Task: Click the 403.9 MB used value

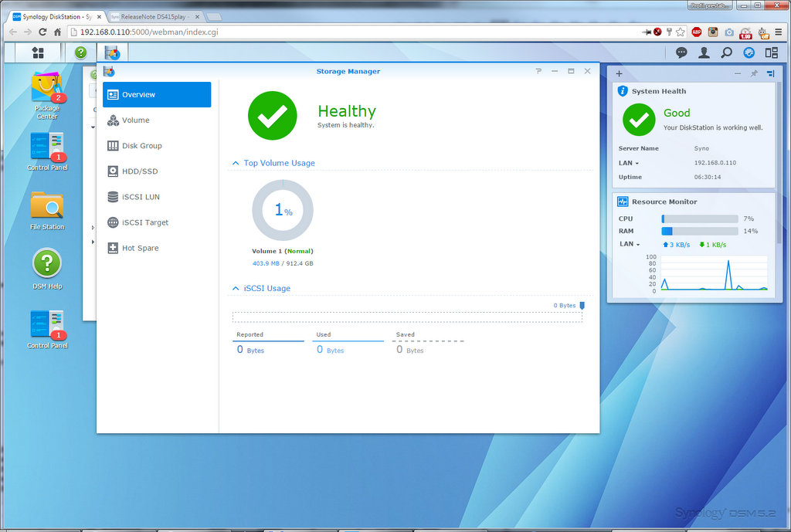Action: [266, 263]
